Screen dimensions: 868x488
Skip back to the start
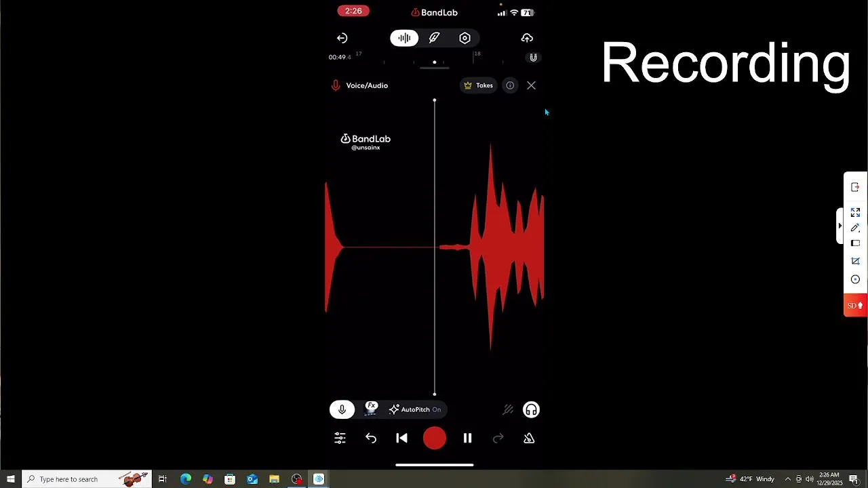click(402, 439)
